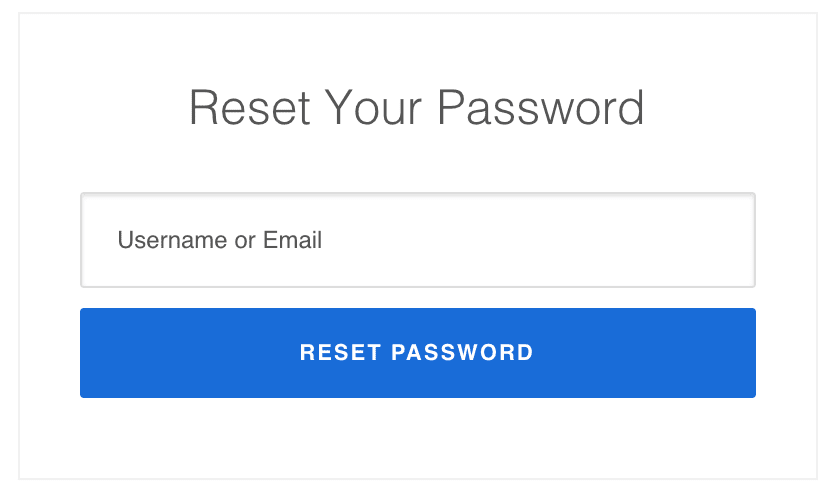Select the Username or Email placeholder text
The width and height of the screenshot is (830, 496).
[219, 240]
